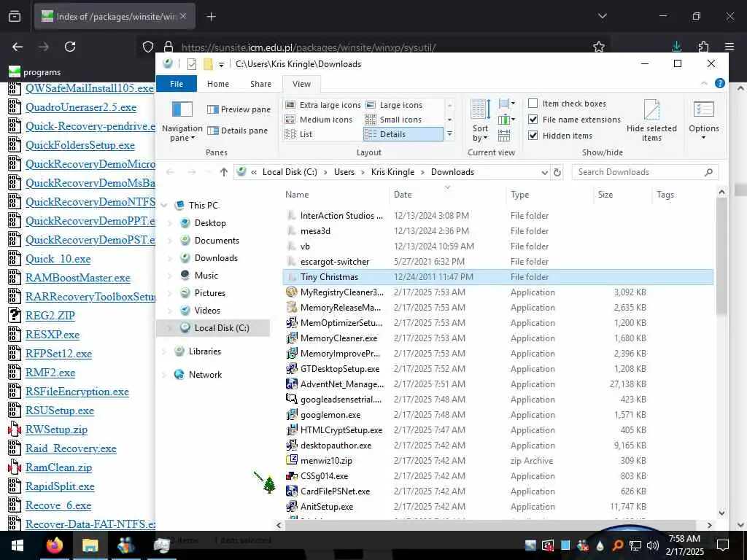Open Documents in the navigation pane

pyautogui.click(x=217, y=241)
